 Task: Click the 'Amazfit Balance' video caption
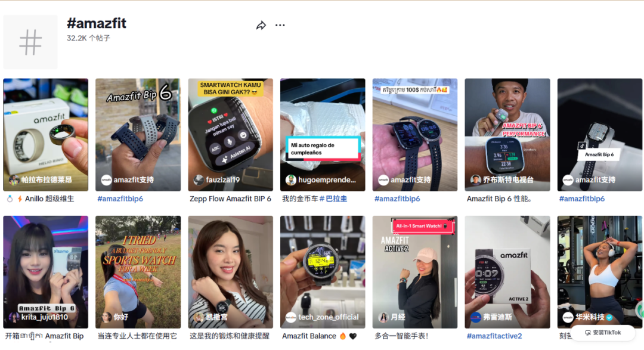point(309,336)
